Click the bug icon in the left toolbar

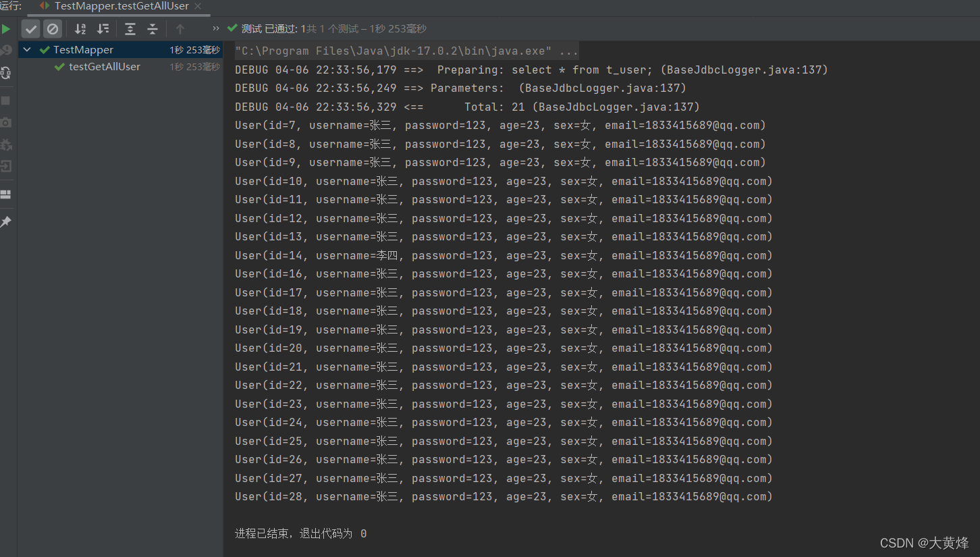6,144
